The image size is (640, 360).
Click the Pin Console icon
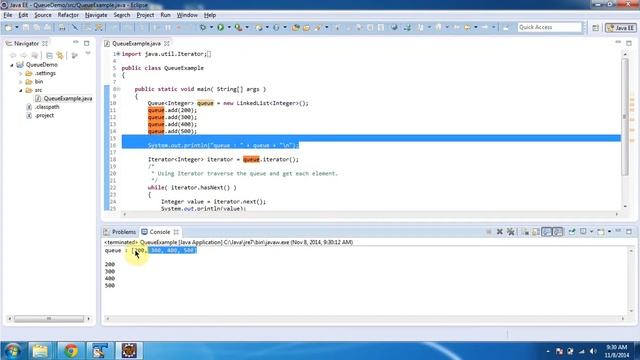point(572,231)
